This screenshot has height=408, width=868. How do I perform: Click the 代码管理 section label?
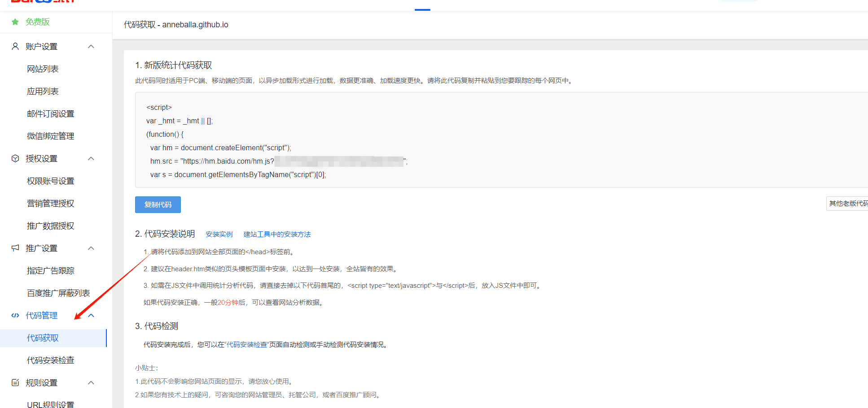42,315
